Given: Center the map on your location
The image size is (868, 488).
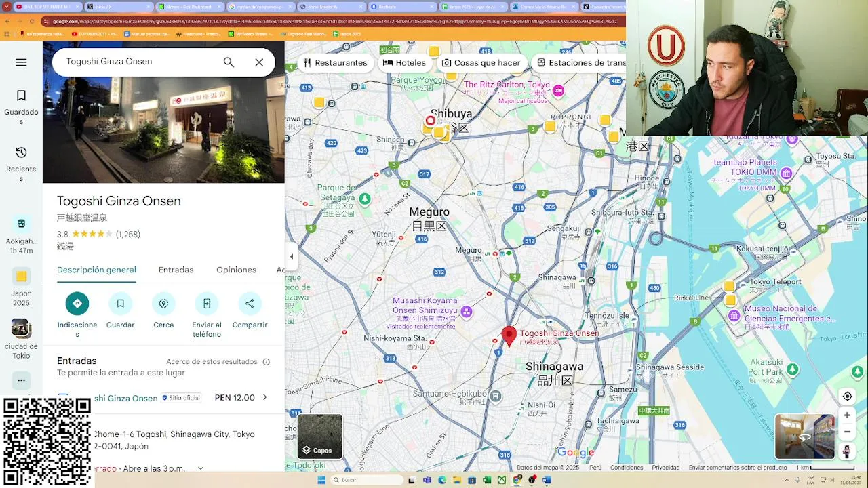Looking at the screenshot, I should click(x=847, y=396).
